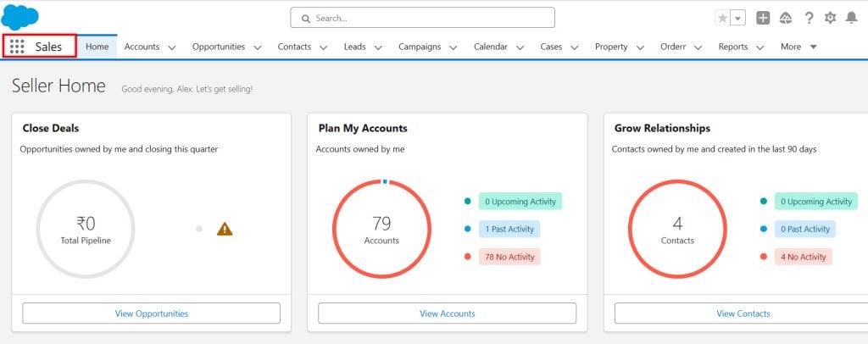
Task: Open the notifications bell icon
Action: point(851,19)
